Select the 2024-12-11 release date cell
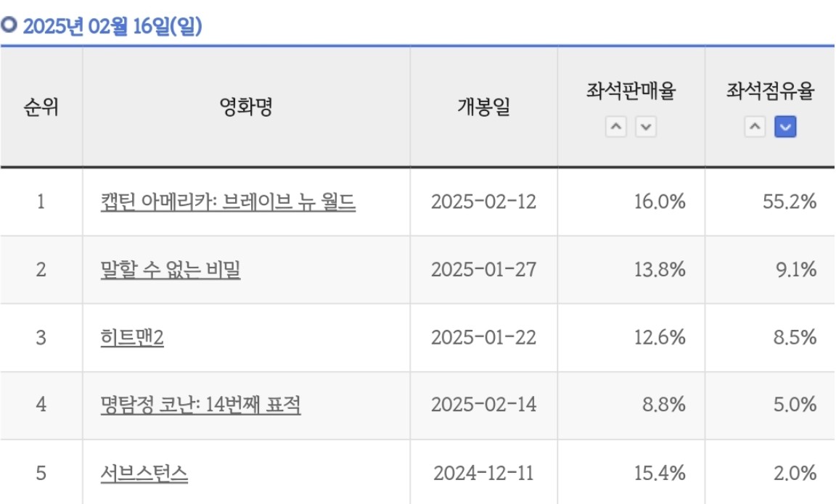Screen dimensions: 836x504 [x=483, y=474]
